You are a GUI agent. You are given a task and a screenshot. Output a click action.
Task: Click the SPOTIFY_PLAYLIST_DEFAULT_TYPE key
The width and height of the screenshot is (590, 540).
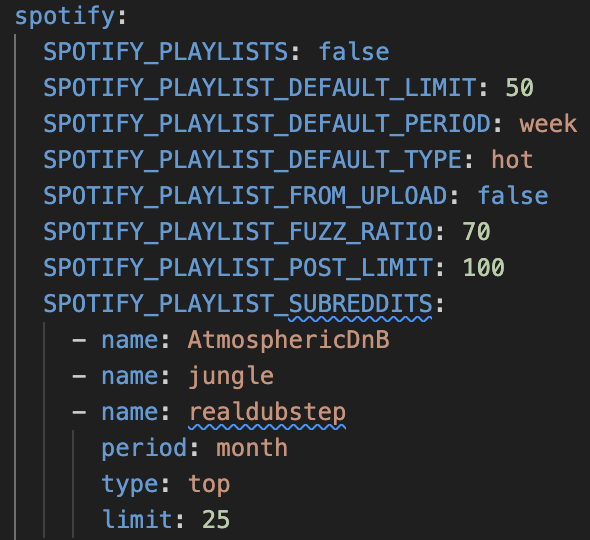[x=253, y=160]
